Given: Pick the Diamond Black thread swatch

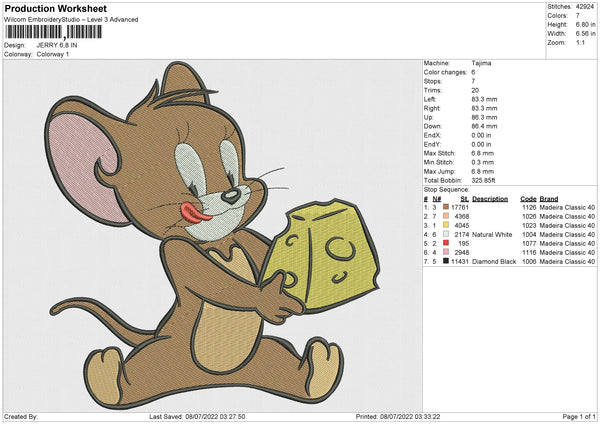Looking at the screenshot, I should tap(446, 261).
